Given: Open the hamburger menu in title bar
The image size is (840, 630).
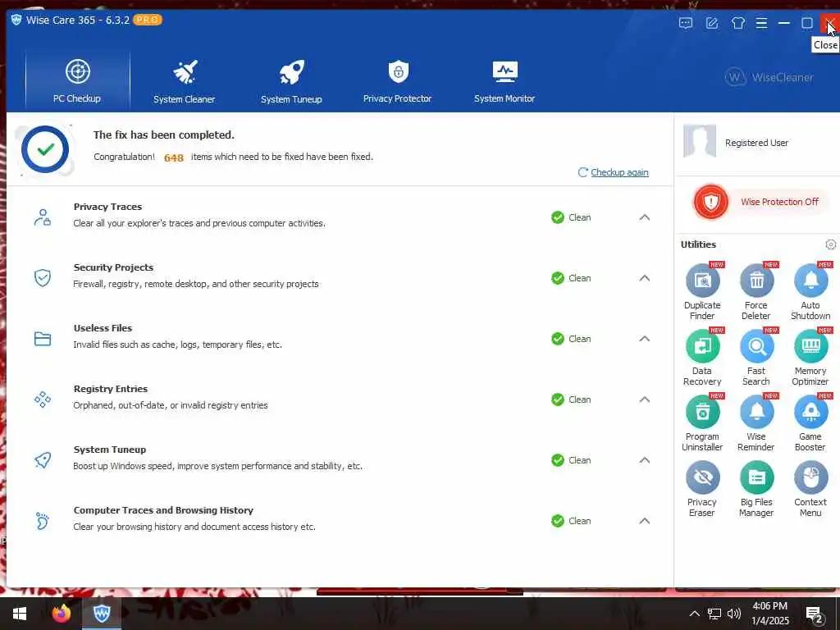Looking at the screenshot, I should click(762, 23).
